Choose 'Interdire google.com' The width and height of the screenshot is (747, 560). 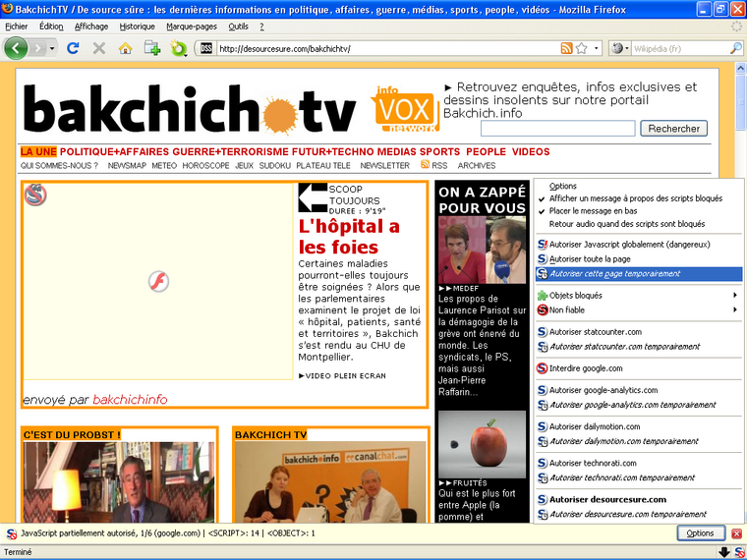pos(638,368)
